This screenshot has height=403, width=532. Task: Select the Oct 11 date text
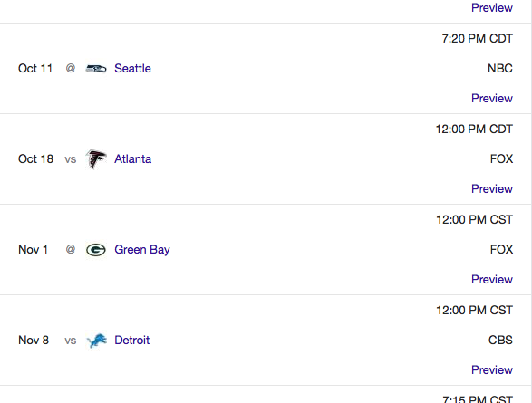35,69
